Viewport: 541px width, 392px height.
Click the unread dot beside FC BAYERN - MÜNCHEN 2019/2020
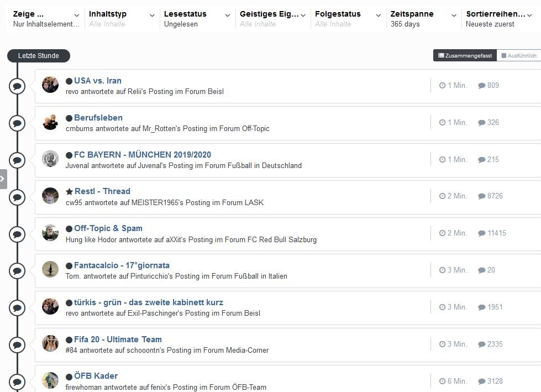(x=69, y=155)
